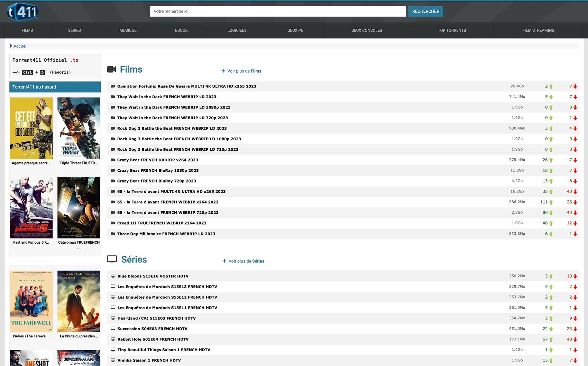588x366 pixels.
Task: Open Agents presque secrets poster thumbnail
Action: coord(31,128)
